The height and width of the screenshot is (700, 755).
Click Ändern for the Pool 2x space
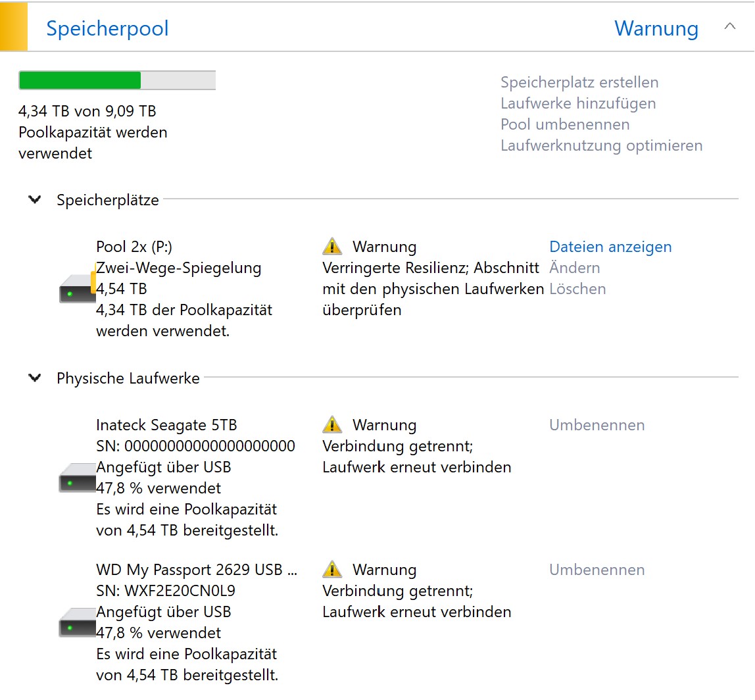[574, 267]
